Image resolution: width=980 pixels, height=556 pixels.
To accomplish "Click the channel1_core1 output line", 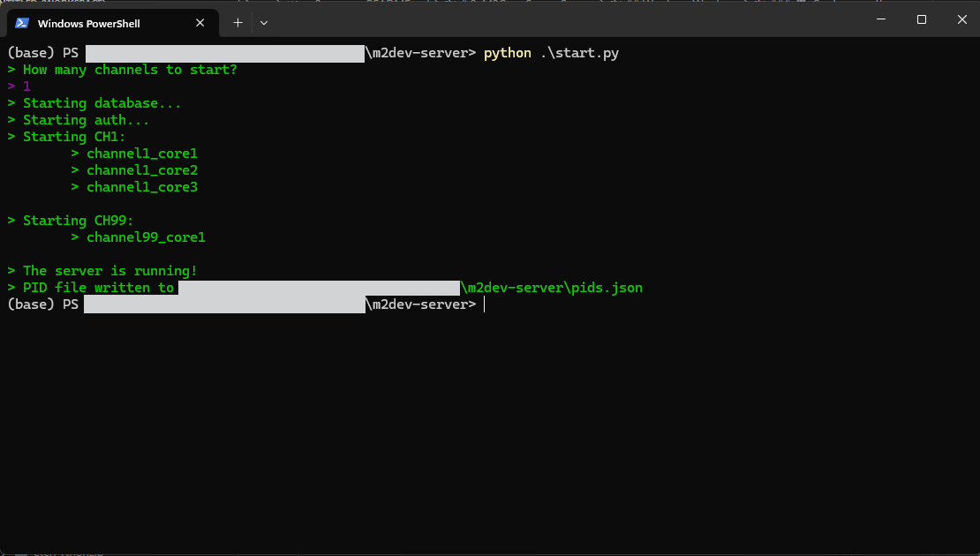I will point(141,154).
